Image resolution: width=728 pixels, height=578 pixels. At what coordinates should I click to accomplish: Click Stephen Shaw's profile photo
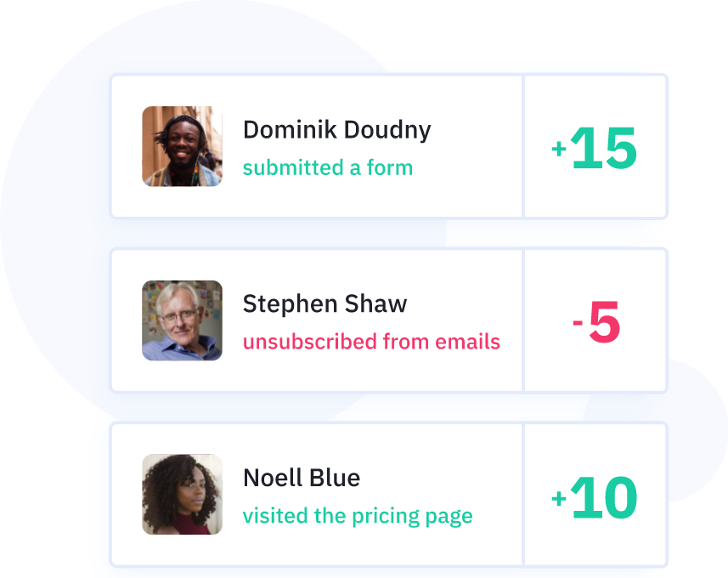pos(182,320)
